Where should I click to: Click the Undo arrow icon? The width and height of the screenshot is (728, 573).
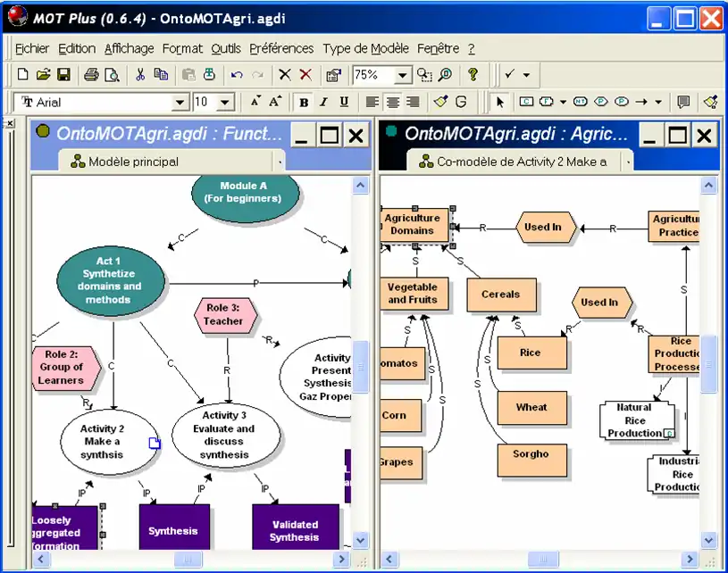(x=237, y=75)
